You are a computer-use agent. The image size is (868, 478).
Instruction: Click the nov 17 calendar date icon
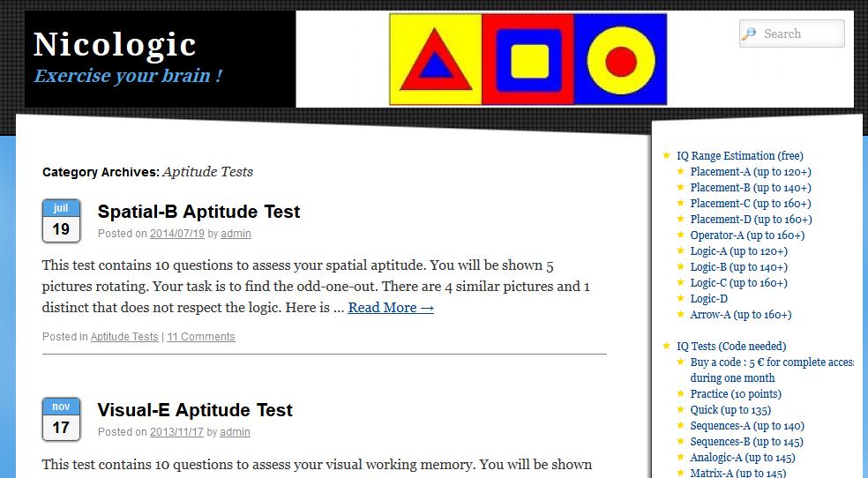[61, 420]
